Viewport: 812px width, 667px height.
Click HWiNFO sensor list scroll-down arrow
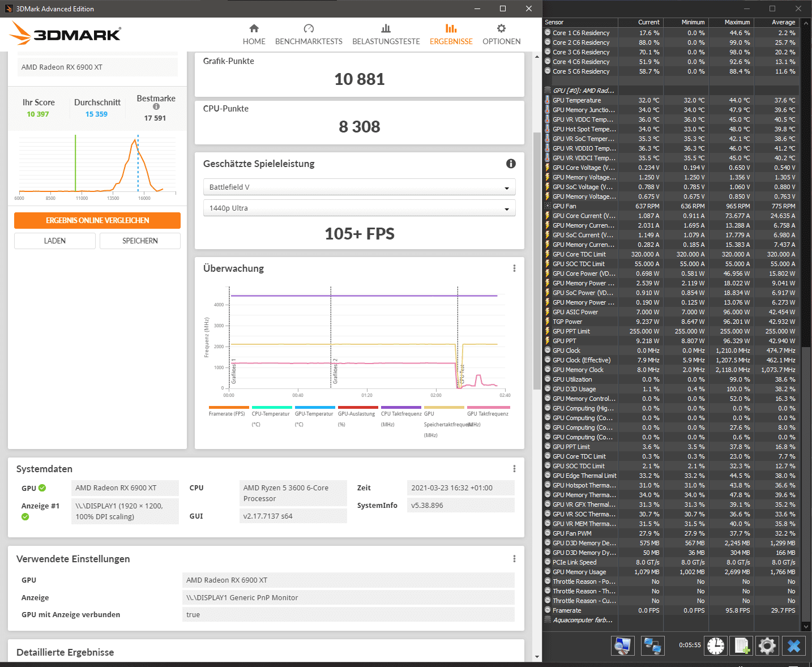click(806, 627)
